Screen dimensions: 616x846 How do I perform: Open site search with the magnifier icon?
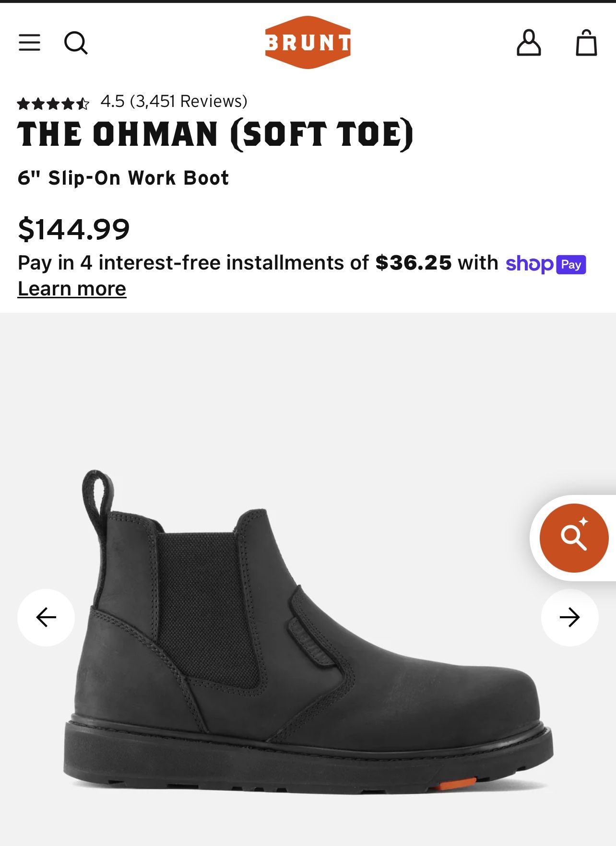tap(76, 43)
